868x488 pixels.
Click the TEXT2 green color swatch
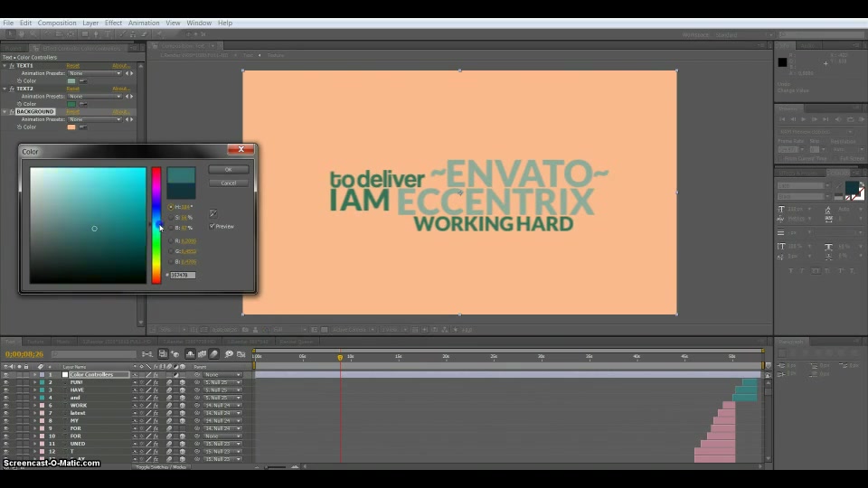tap(71, 104)
